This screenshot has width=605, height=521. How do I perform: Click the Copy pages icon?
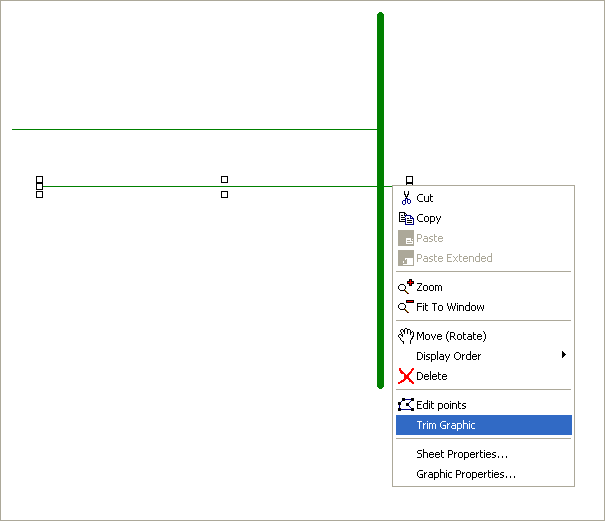tap(406, 218)
